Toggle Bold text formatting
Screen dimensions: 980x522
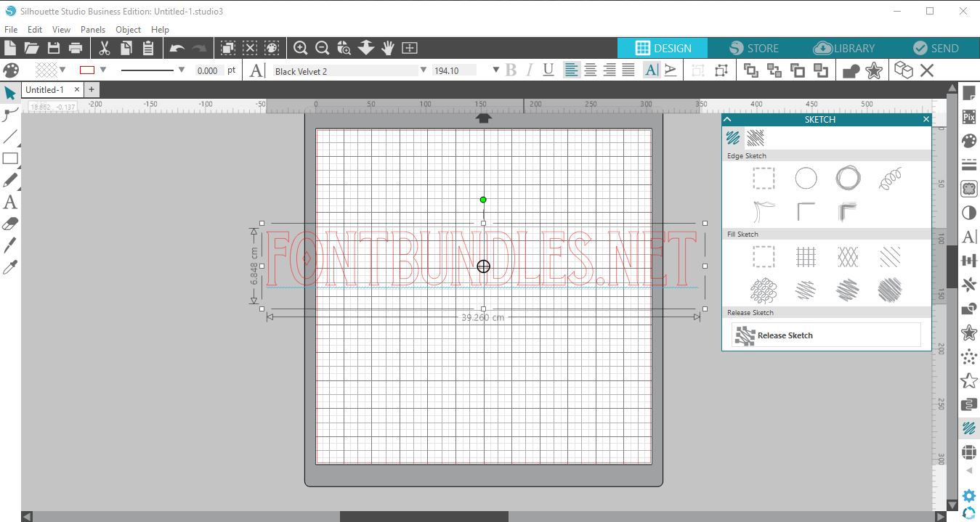point(511,70)
